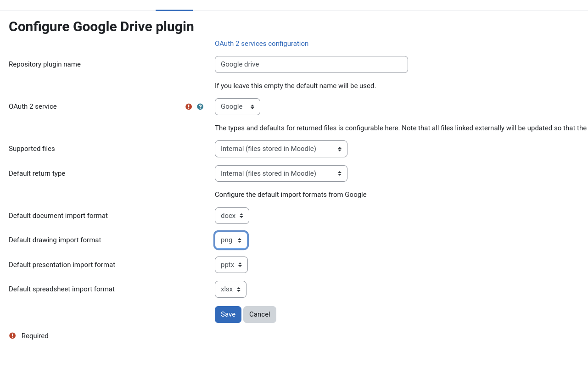Click the Save button

point(228,314)
